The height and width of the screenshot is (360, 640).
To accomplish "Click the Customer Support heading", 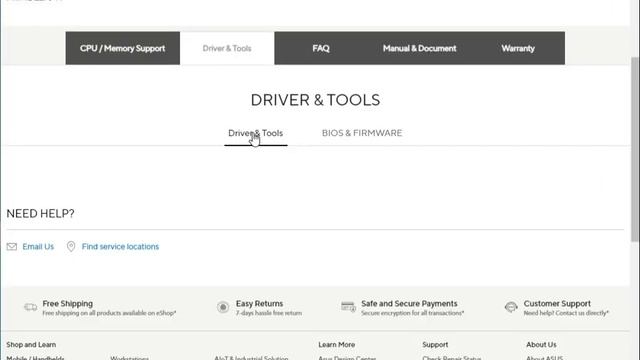I will click(x=557, y=304).
